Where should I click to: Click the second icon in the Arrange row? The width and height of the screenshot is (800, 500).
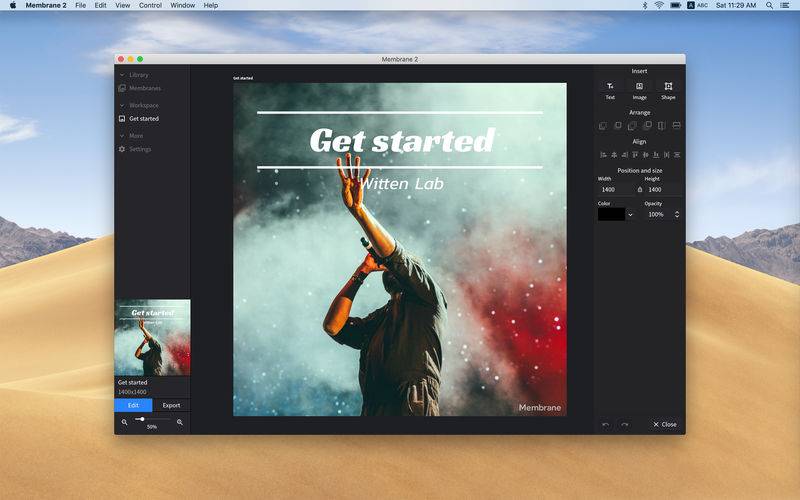(618, 126)
